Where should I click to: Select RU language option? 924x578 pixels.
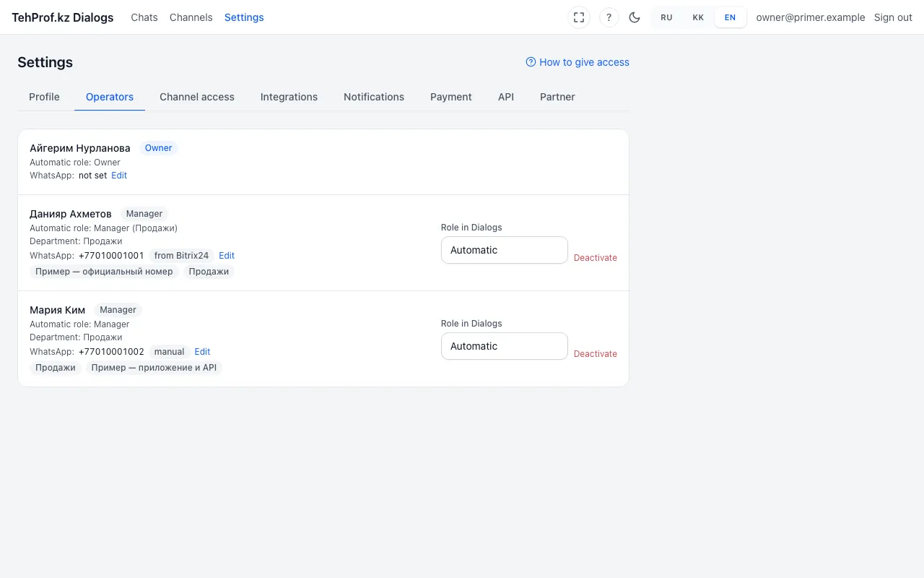(666, 17)
